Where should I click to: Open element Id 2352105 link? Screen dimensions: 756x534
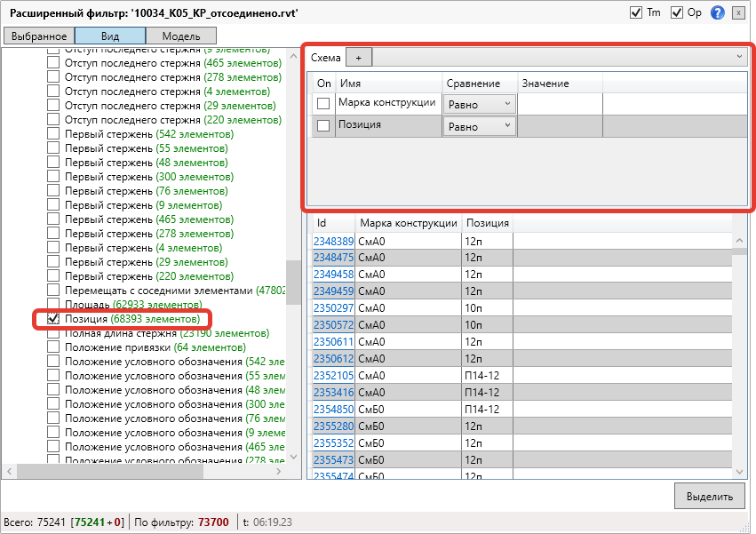point(333,375)
